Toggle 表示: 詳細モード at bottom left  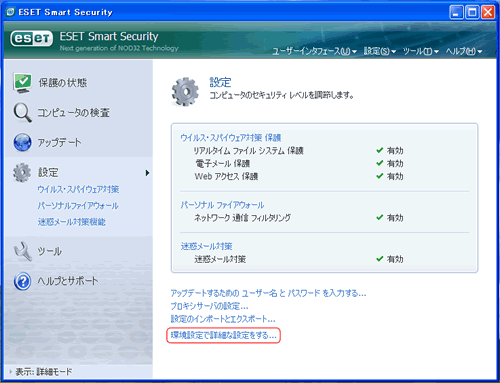tap(41, 372)
